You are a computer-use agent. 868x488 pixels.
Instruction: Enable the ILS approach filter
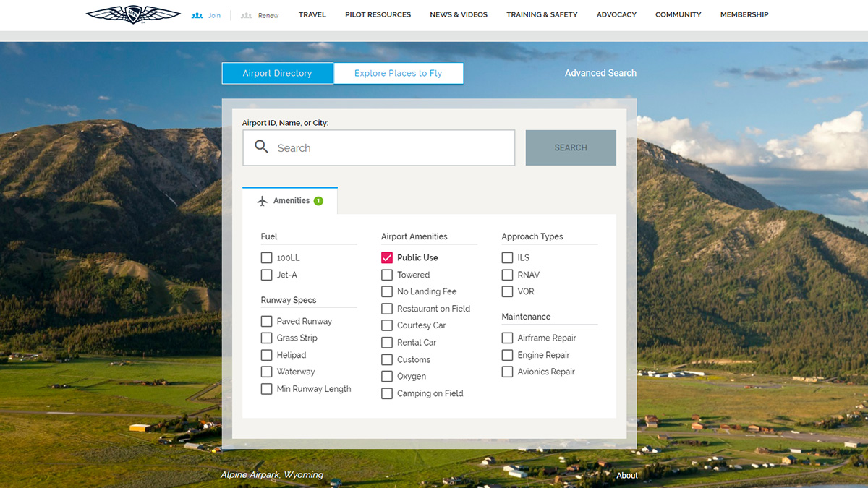click(507, 257)
